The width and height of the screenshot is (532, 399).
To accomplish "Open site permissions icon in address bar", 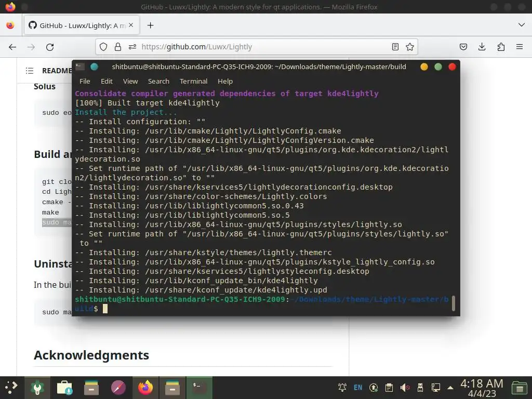I will pyautogui.click(x=132, y=47).
